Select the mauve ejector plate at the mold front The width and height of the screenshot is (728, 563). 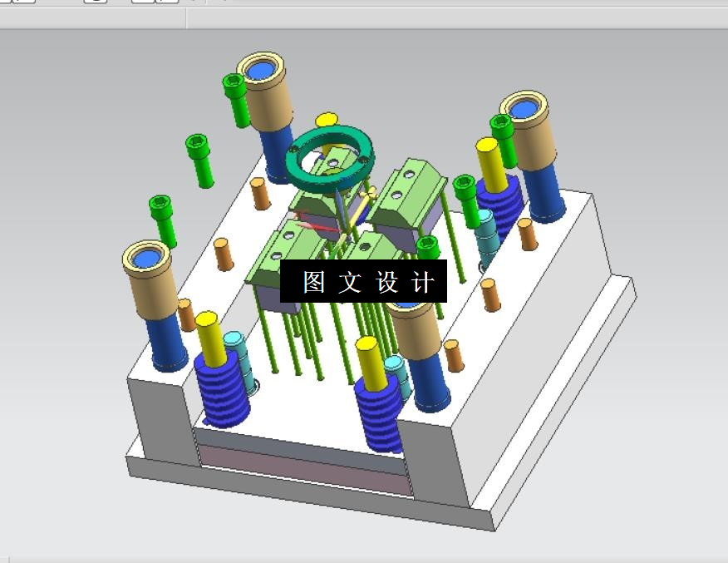[x=307, y=470]
